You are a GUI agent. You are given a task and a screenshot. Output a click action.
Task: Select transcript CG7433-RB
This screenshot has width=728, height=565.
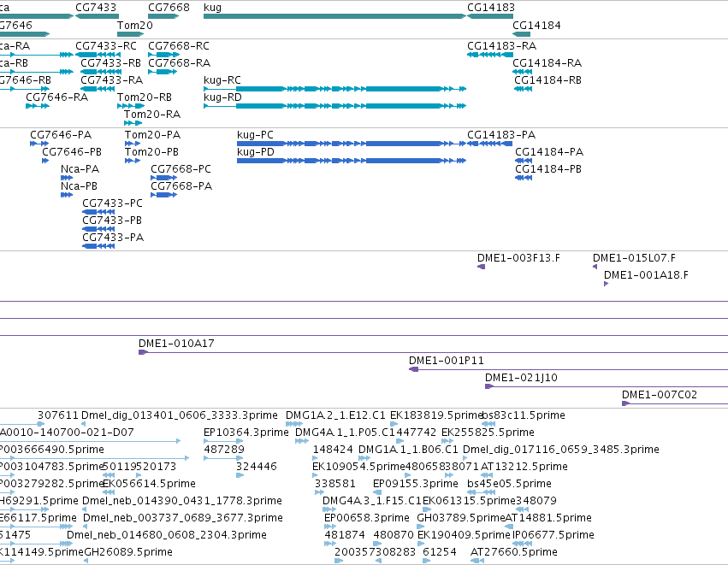tap(101, 72)
